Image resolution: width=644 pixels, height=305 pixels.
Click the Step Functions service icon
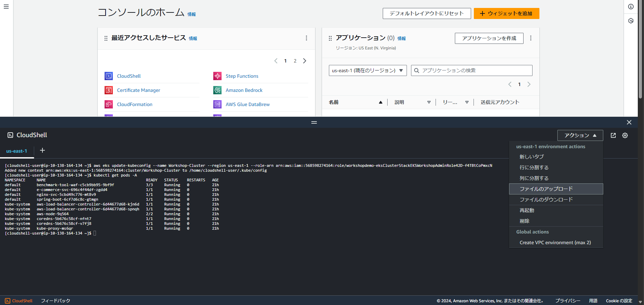click(x=217, y=76)
